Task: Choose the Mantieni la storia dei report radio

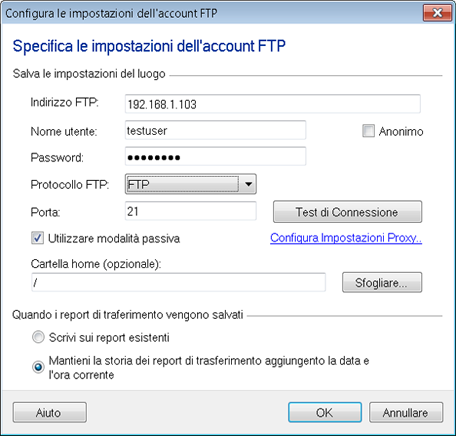Action: coord(38,367)
